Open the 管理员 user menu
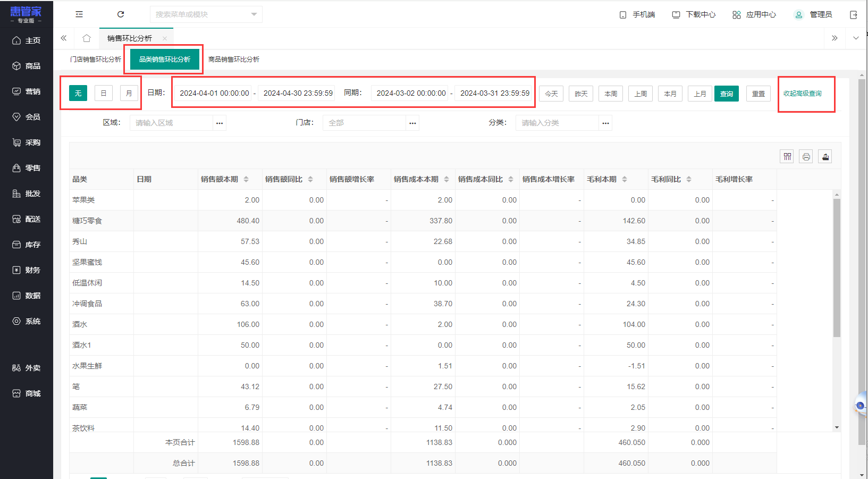Screen dimensions: 868x479 click(x=813, y=15)
